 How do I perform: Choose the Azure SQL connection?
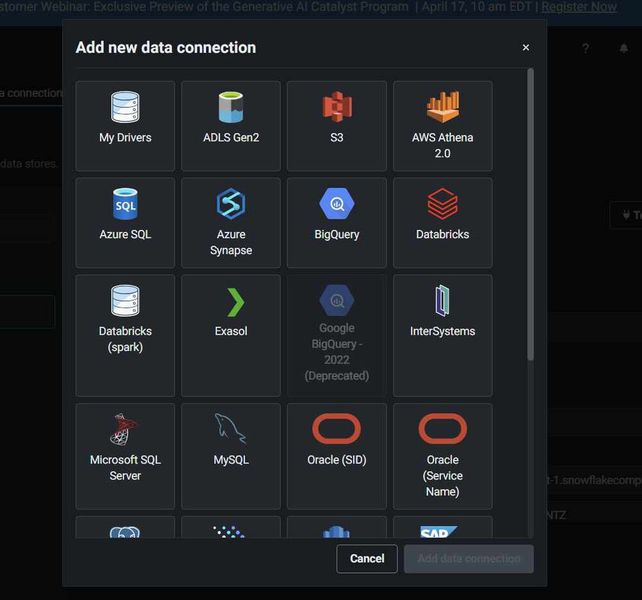tap(125, 223)
